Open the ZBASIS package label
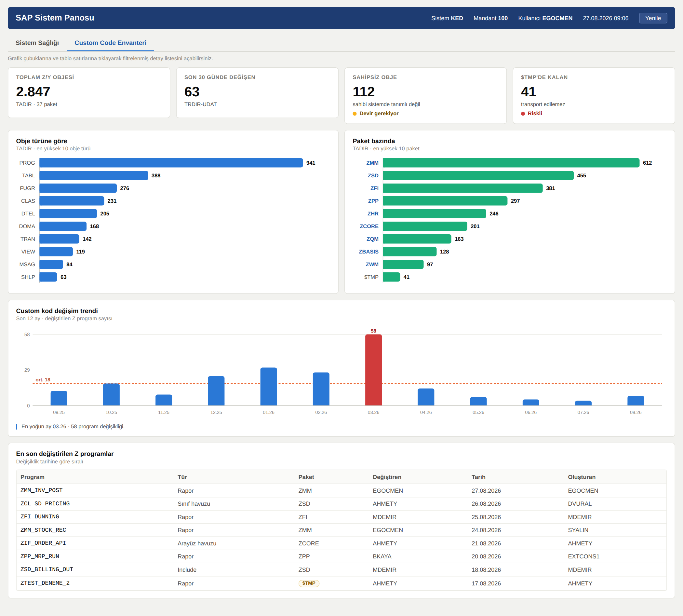This screenshot has width=683, height=616. [368, 252]
